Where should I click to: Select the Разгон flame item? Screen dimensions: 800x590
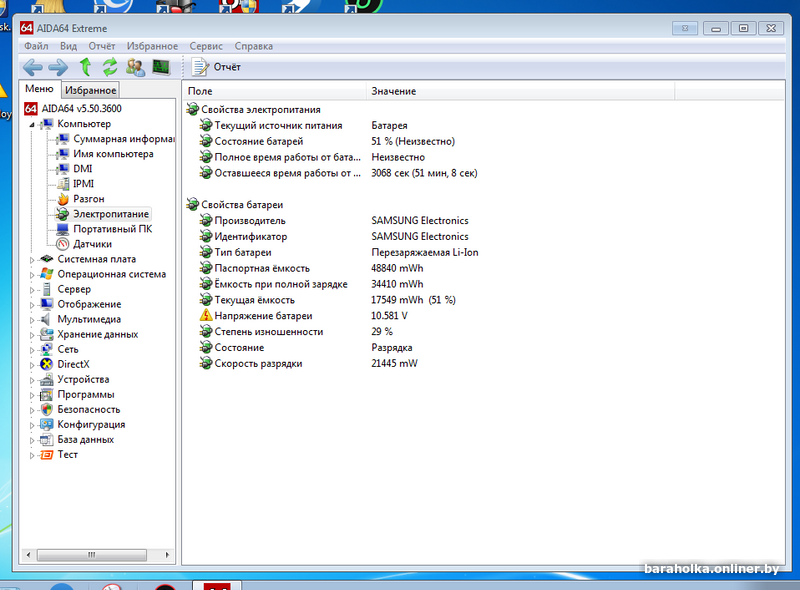[x=88, y=199]
